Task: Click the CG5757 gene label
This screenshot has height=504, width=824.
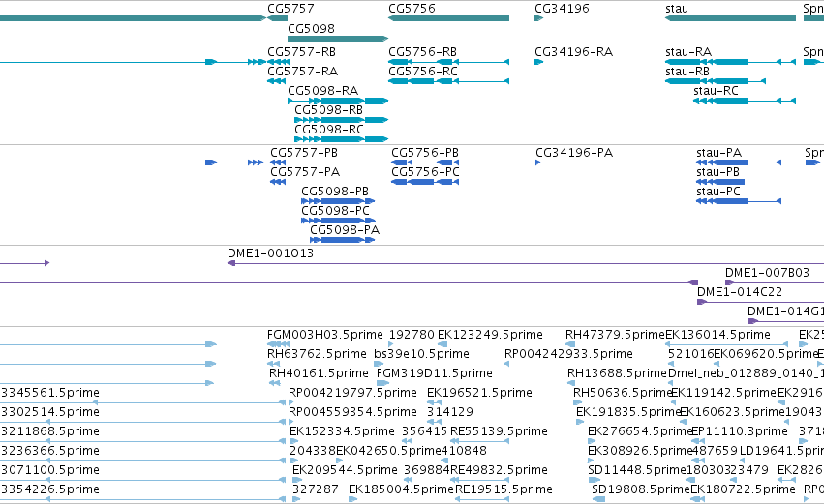Action: click(x=290, y=9)
